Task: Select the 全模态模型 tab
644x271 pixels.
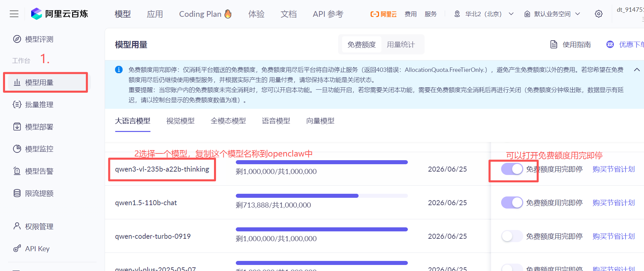Action: pyautogui.click(x=228, y=121)
